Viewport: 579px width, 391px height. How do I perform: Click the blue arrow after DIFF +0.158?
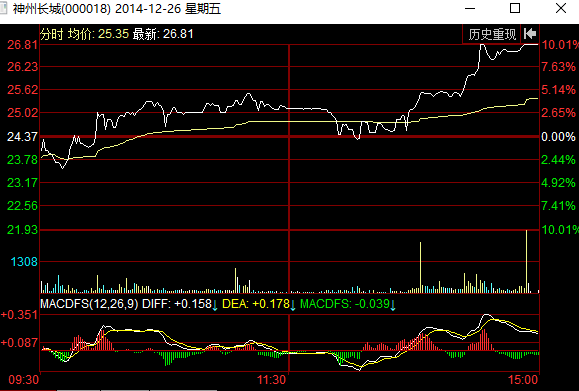[215, 305]
